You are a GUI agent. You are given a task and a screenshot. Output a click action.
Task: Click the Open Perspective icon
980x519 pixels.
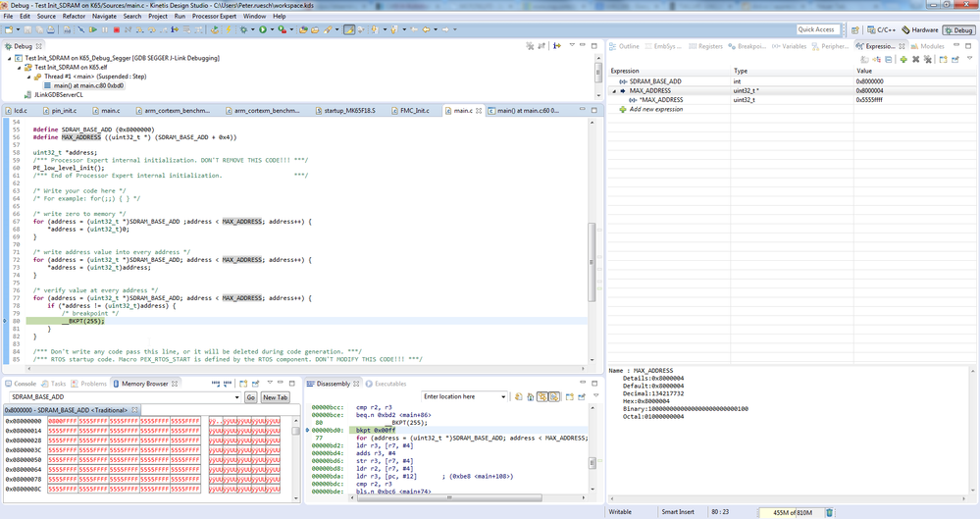pos(853,29)
